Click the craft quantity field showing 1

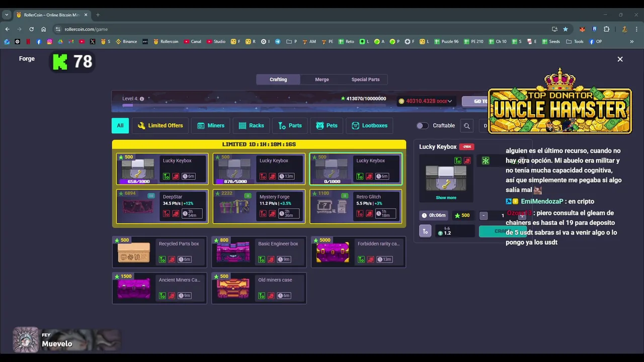[x=502, y=216]
